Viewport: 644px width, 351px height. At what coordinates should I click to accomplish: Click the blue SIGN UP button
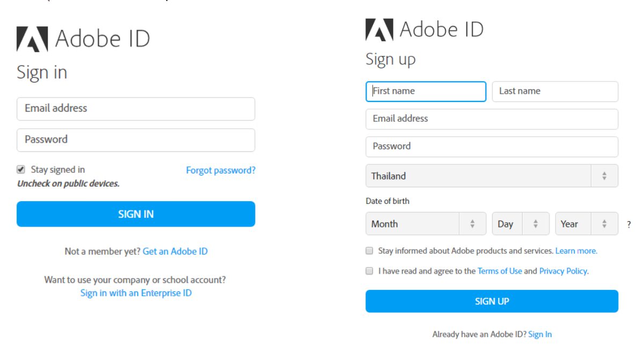[x=492, y=301]
